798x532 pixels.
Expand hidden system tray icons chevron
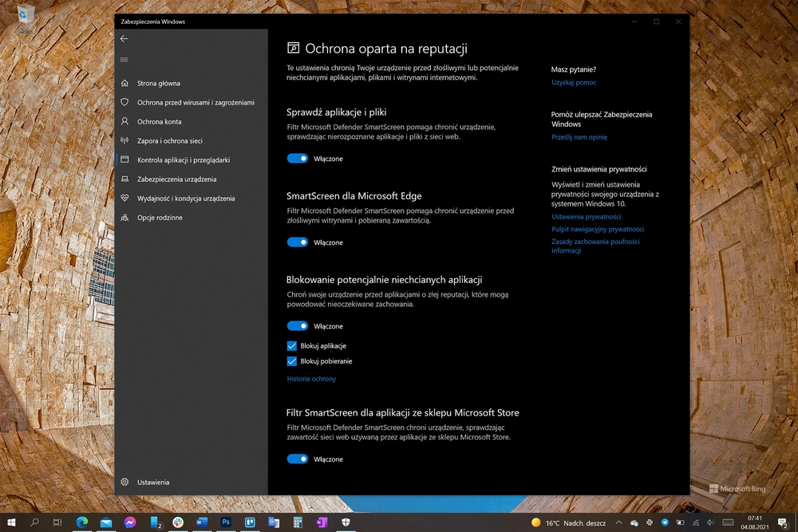pyautogui.click(x=618, y=522)
